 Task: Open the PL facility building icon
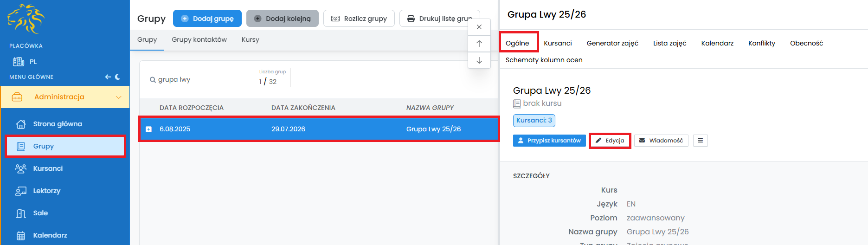19,62
